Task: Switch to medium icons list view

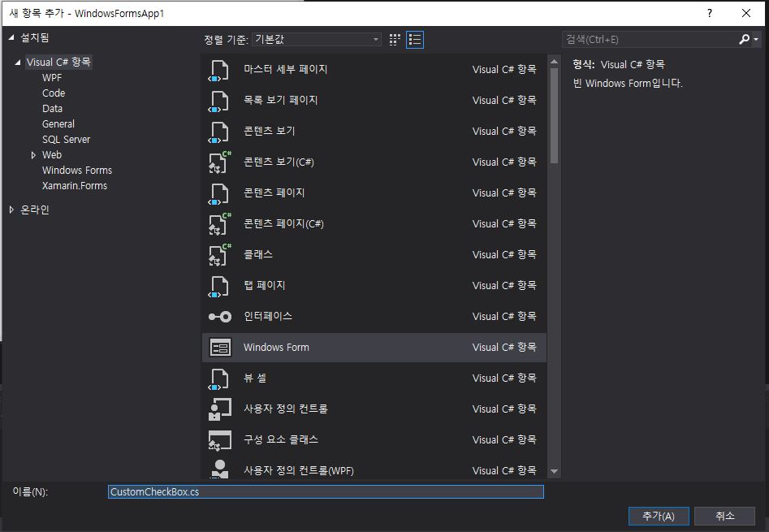Action: point(415,39)
